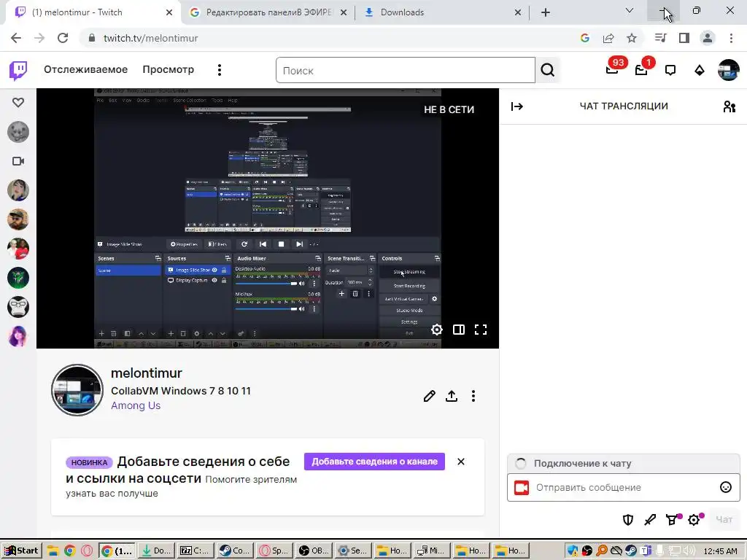The height and width of the screenshot is (560, 747).
Task: Open the three-dot menu beside Просмотр
Action: pos(219,70)
